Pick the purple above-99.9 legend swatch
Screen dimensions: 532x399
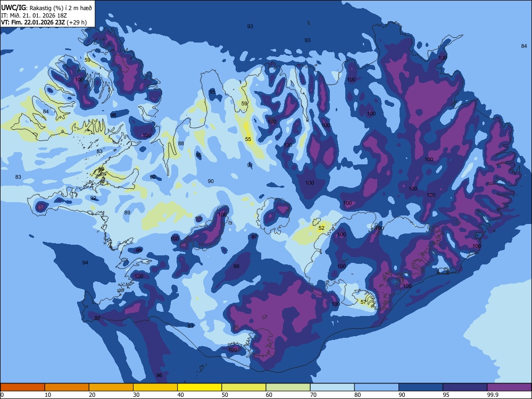pyautogui.click(x=509, y=387)
